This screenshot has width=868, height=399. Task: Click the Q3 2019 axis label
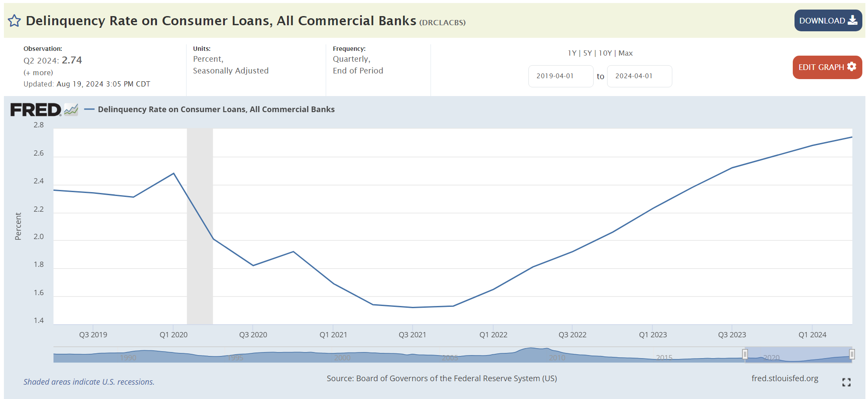[x=93, y=335]
